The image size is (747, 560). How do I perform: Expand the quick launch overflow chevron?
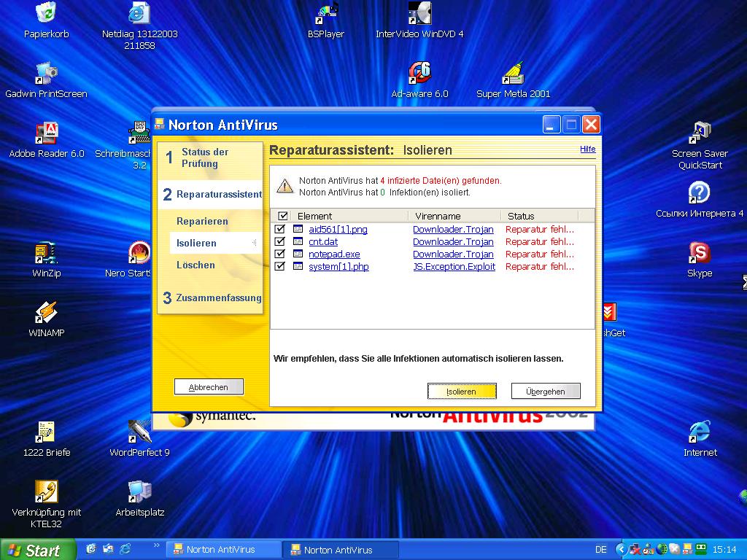(x=156, y=545)
